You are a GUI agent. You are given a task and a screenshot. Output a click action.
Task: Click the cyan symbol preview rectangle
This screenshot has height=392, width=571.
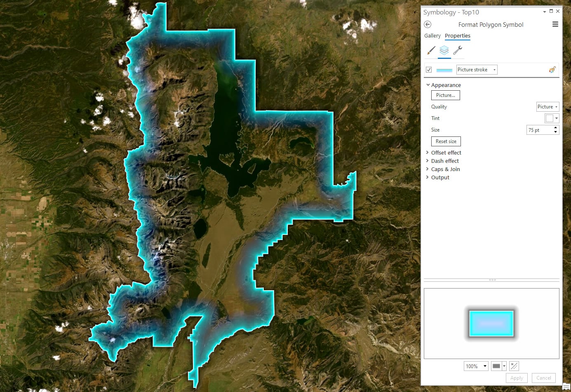pos(491,324)
